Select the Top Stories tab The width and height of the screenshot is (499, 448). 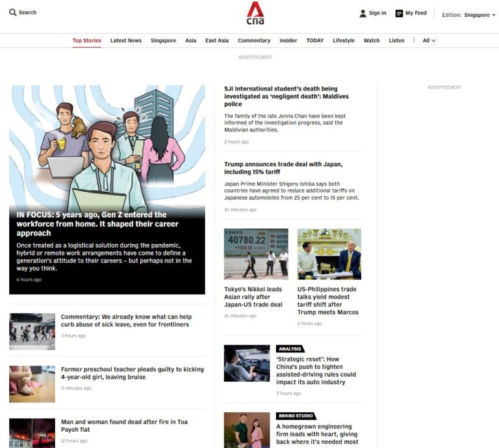[86, 40]
